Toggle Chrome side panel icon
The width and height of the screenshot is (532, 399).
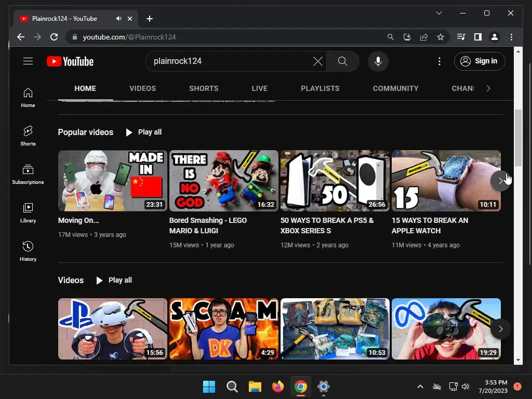478,37
